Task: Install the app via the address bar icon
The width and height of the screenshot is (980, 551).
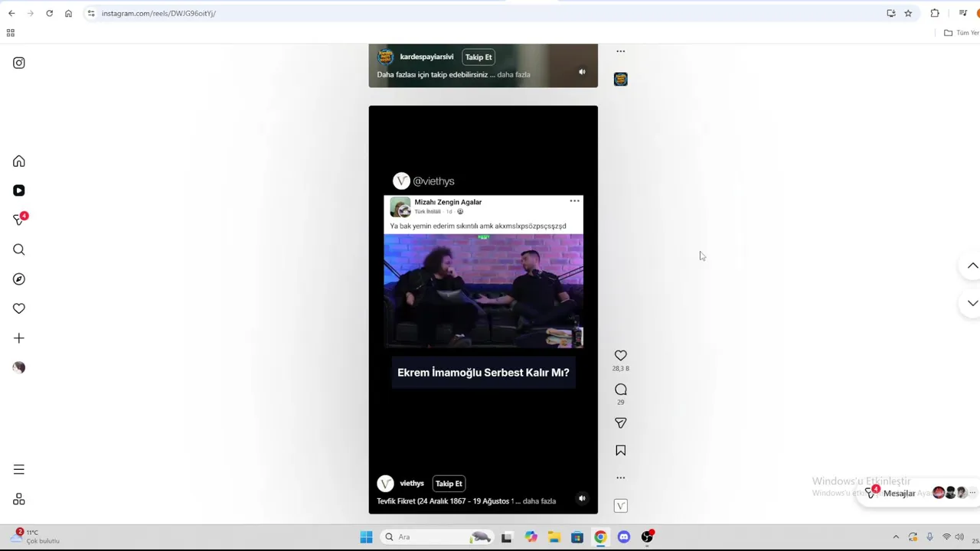Action: pos(891,13)
